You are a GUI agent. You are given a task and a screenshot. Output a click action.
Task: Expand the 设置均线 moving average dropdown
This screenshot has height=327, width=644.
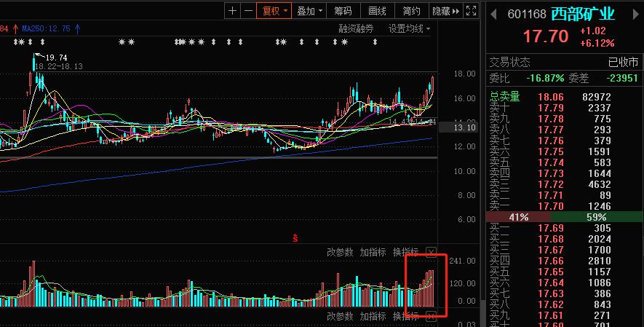pyautogui.click(x=409, y=28)
